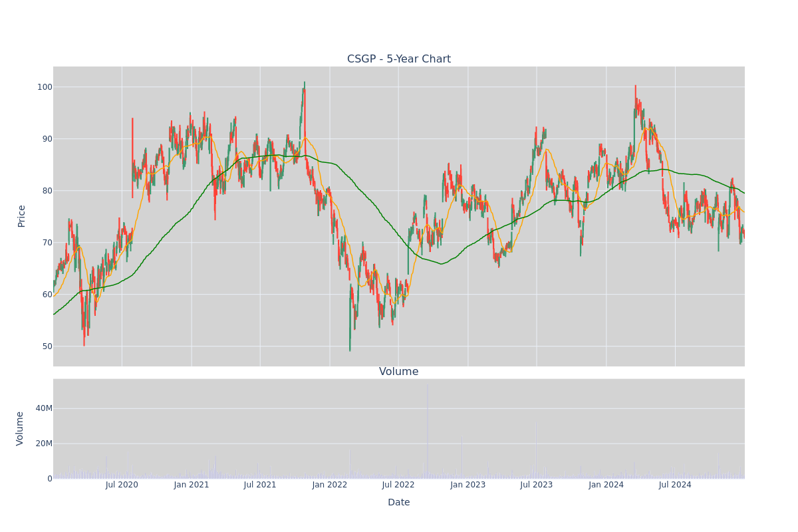The height and width of the screenshot is (532, 798).
Task: Click the Jul 2022 date tick label
Action: click(398, 485)
